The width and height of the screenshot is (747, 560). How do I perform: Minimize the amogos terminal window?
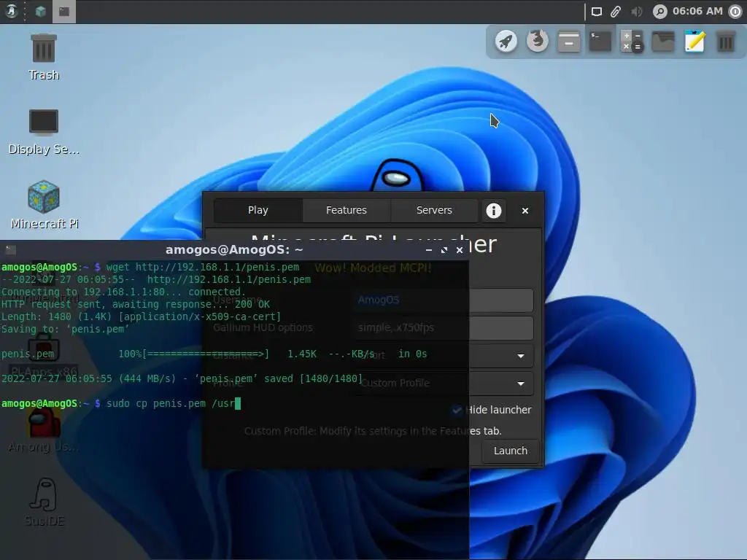pos(429,250)
